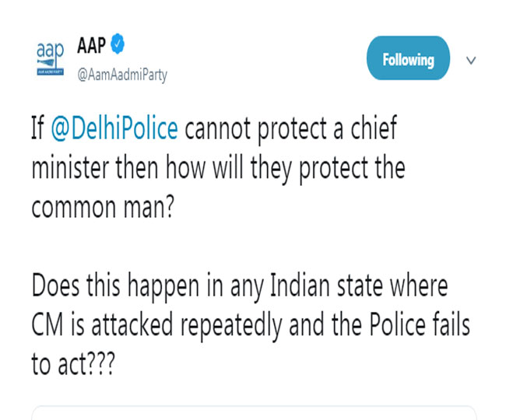The height and width of the screenshot is (420, 506).
Task: Click the @AamAadmiParty handle
Action: 121,75
